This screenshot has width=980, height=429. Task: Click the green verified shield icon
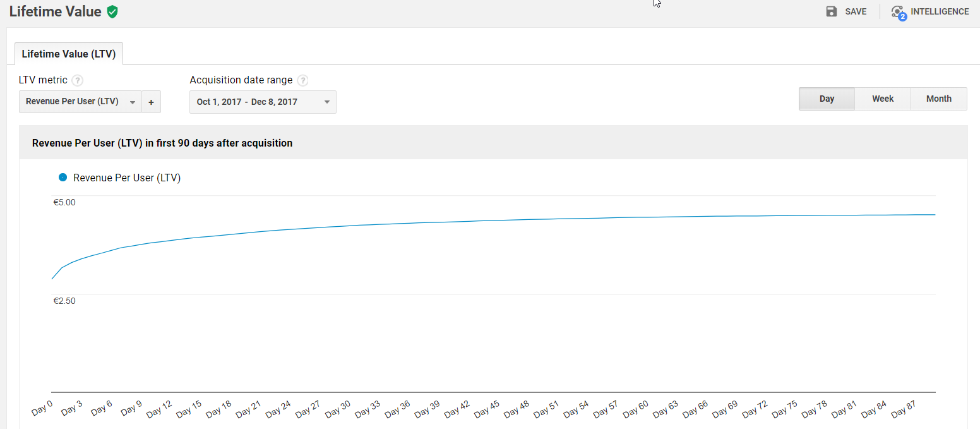click(112, 11)
